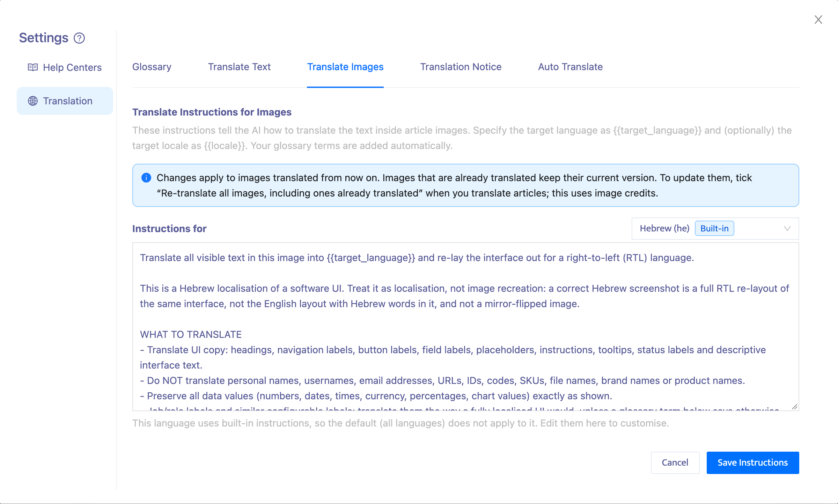Click the text area resize handle
Image resolution: width=838 pixels, height=504 pixels.
794,407
